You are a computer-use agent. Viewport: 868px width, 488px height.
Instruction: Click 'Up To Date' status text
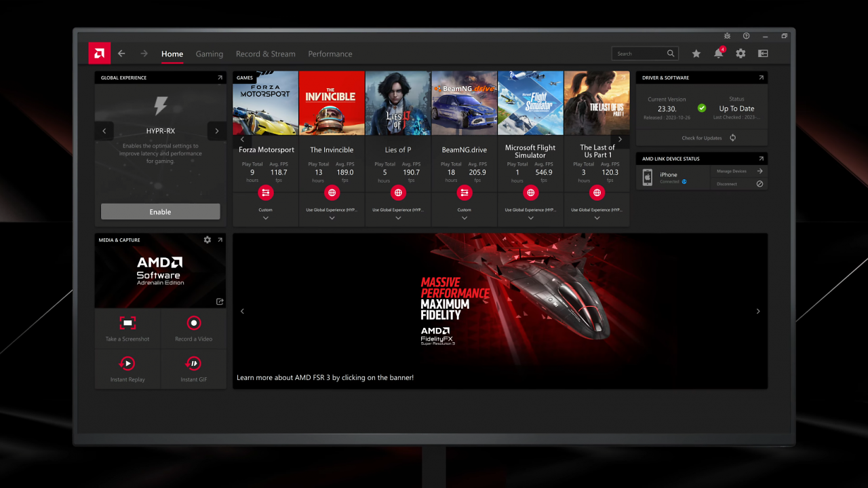[x=736, y=109]
